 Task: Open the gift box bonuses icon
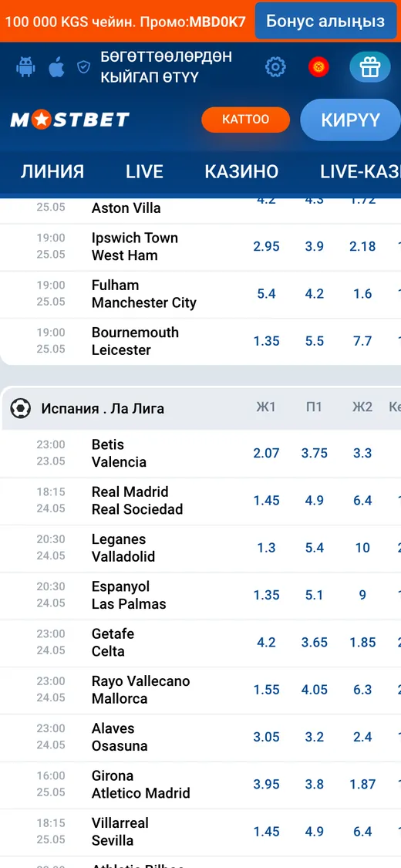point(370,68)
